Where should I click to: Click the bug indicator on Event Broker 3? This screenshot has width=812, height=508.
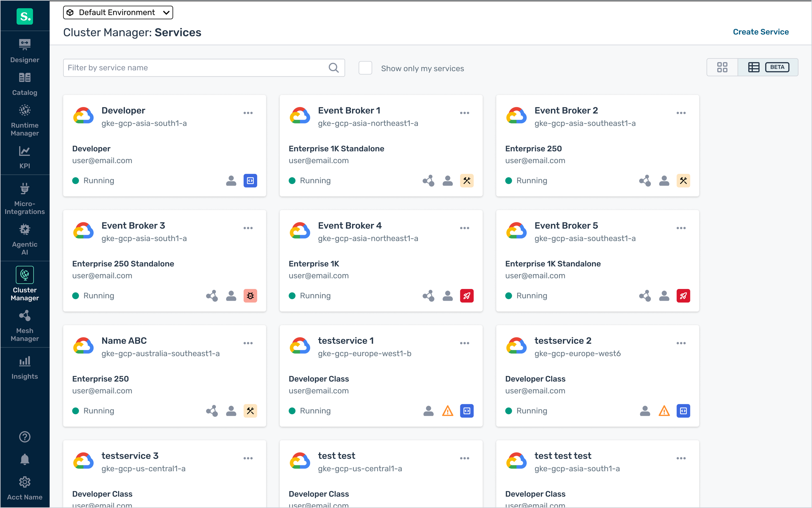[250, 296]
